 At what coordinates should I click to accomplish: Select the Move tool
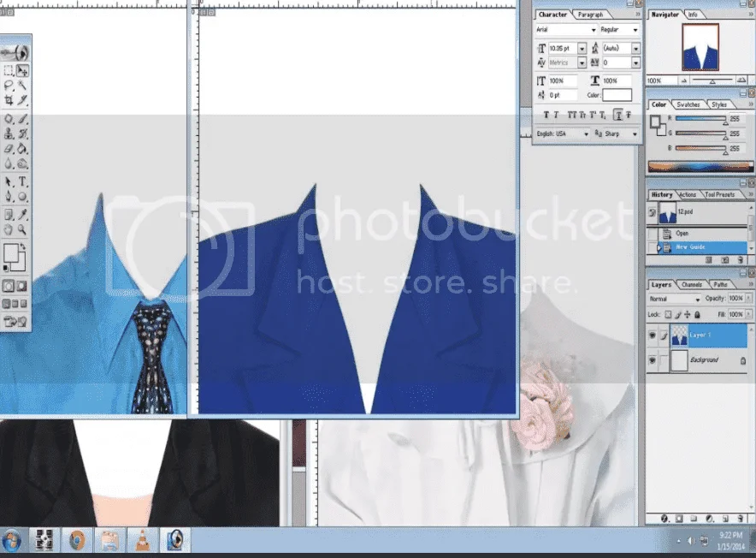click(22, 71)
